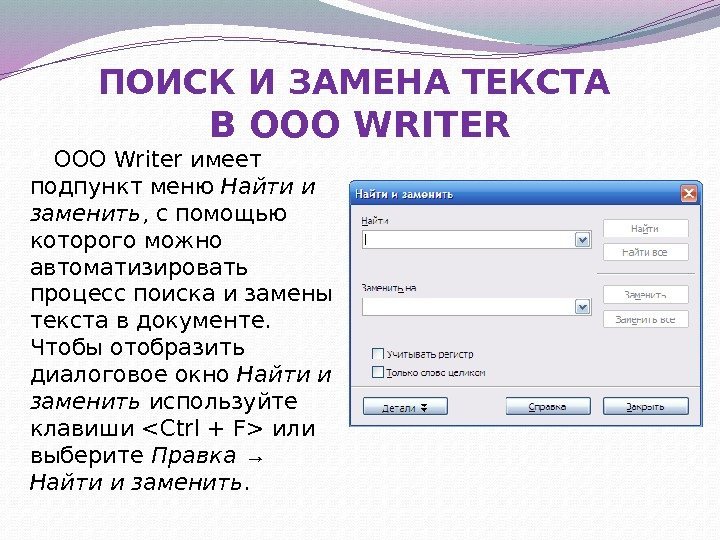Enable the Учитывать регистр checkbox
The height and width of the screenshot is (540, 720).
coord(377,354)
